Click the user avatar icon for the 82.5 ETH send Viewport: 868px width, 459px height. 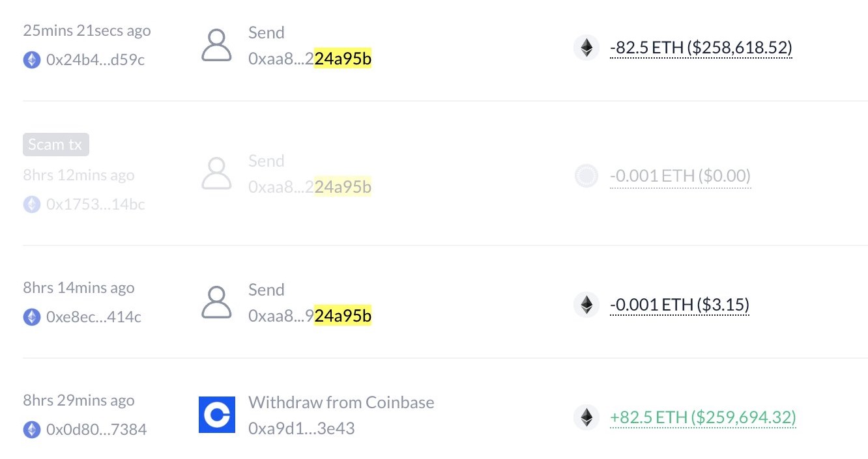click(217, 46)
